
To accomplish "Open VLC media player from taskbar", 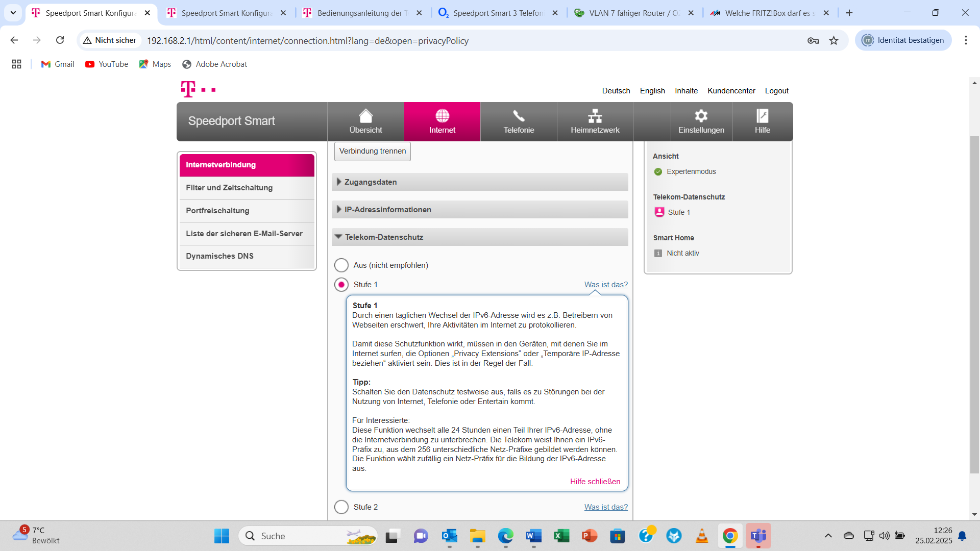I will 702,536.
